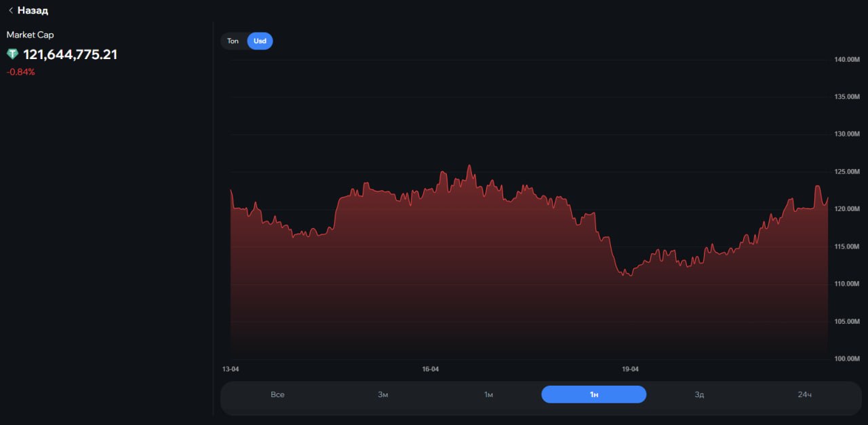Viewport: 868px width, 425px height.
Task: Switch to the 1м time range
Action: [488, 394]
